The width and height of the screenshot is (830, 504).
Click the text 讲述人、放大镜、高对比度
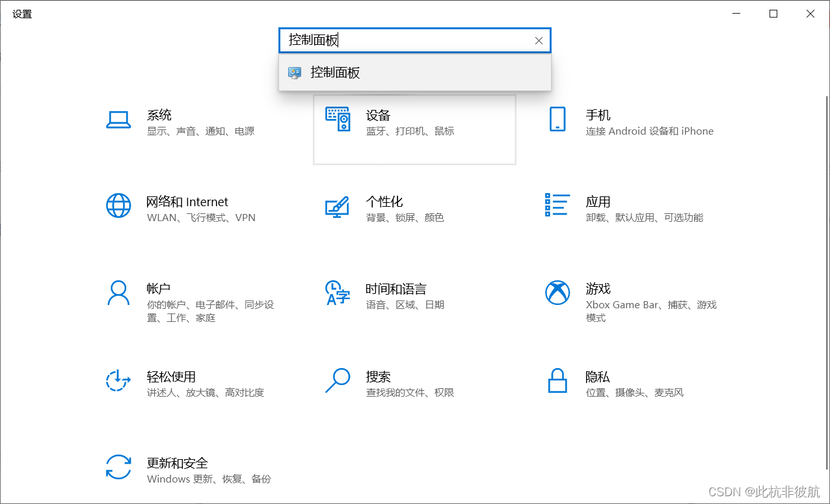(x=206, y=393)
